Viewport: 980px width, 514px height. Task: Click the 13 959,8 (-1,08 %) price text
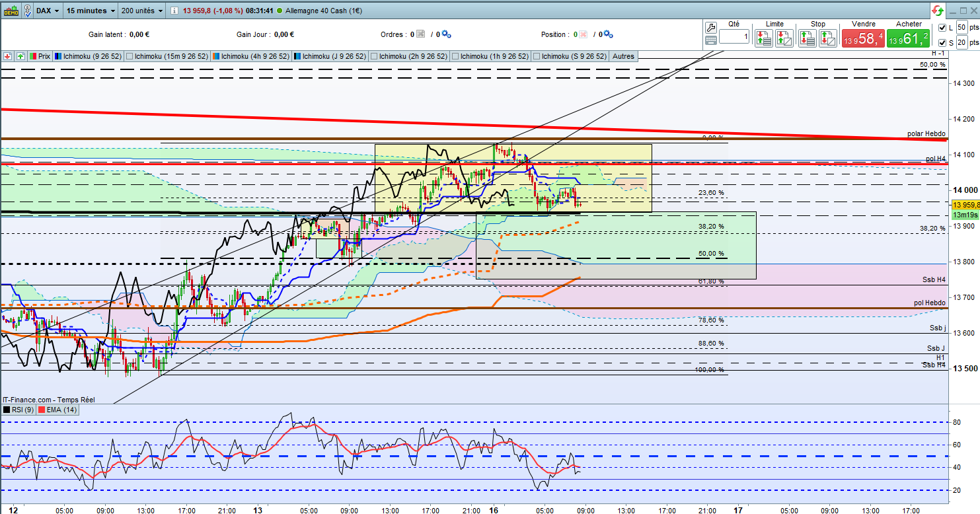click(213, 11)
